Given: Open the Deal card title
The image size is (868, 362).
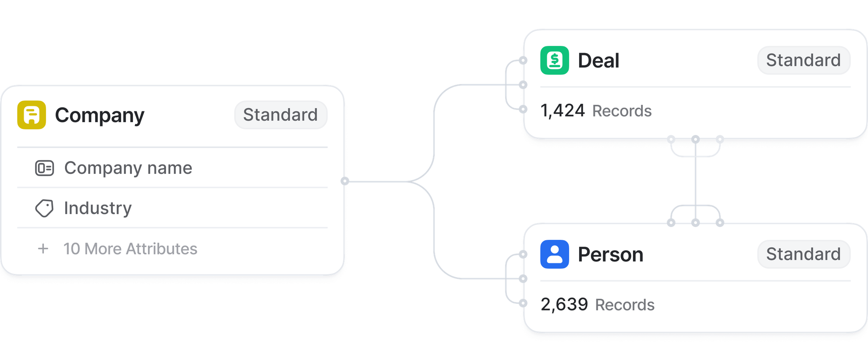Looking at the screenshot, I should coord(598,61).
